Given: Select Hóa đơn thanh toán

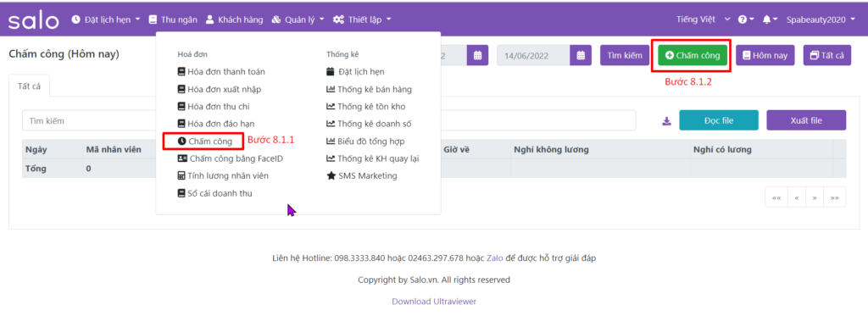Looking at the screenshot, I should (x=221, y=71).
